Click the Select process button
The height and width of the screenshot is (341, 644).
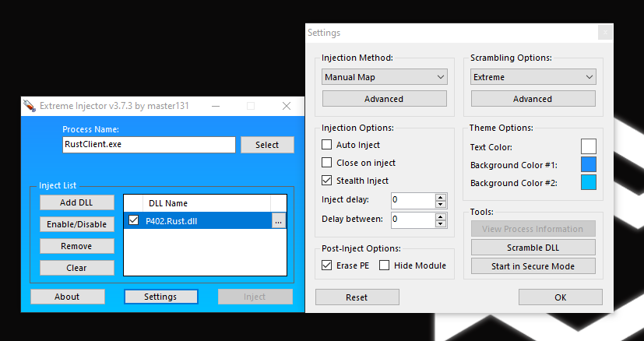(x=267, y=145)
